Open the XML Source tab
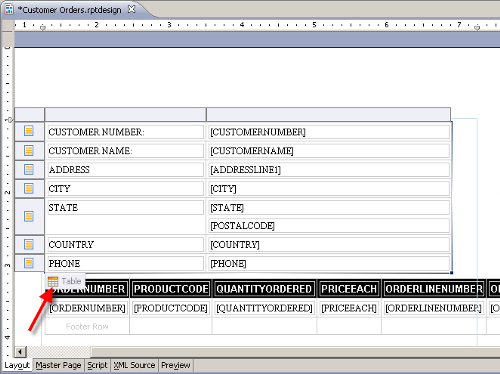The height and width of the screenshot is (374, 500). point(134,365)
